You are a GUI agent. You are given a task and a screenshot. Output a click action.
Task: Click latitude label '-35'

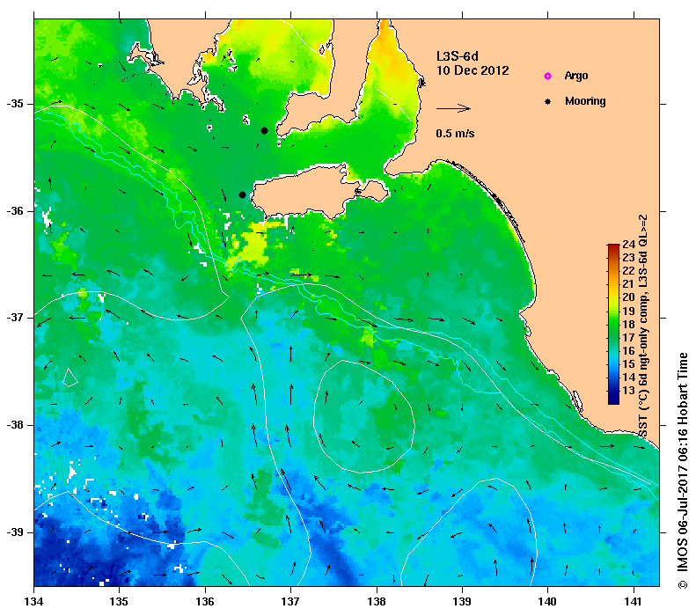pyautogui.click(x=15, y=104)
